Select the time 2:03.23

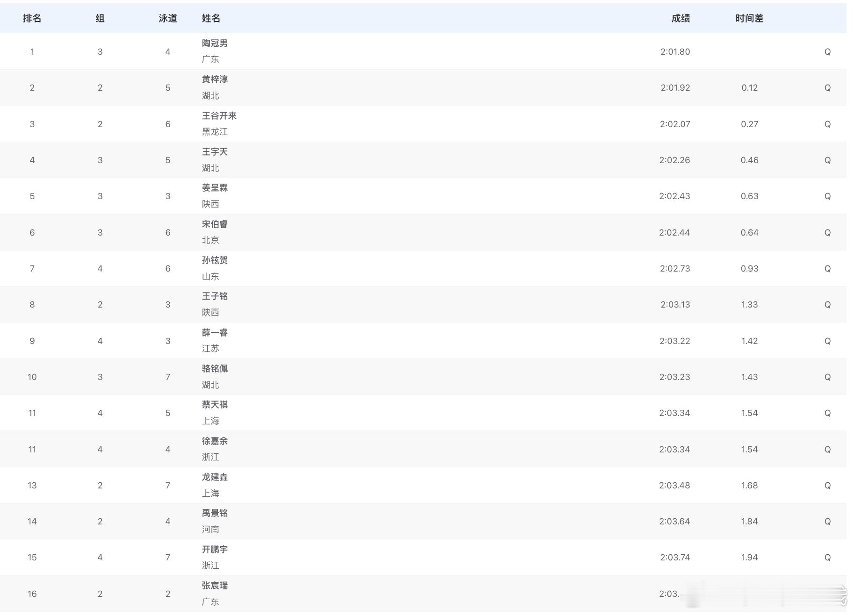[x=674, y=377]
